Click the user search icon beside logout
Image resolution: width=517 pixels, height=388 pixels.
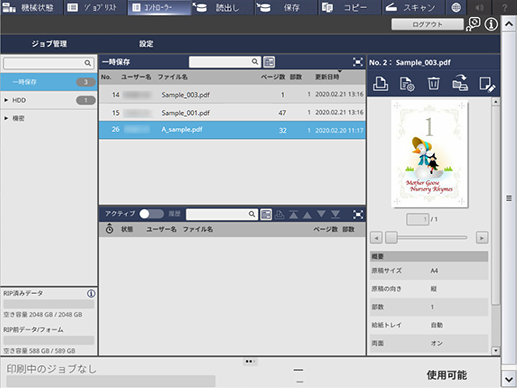coord(473,24)
